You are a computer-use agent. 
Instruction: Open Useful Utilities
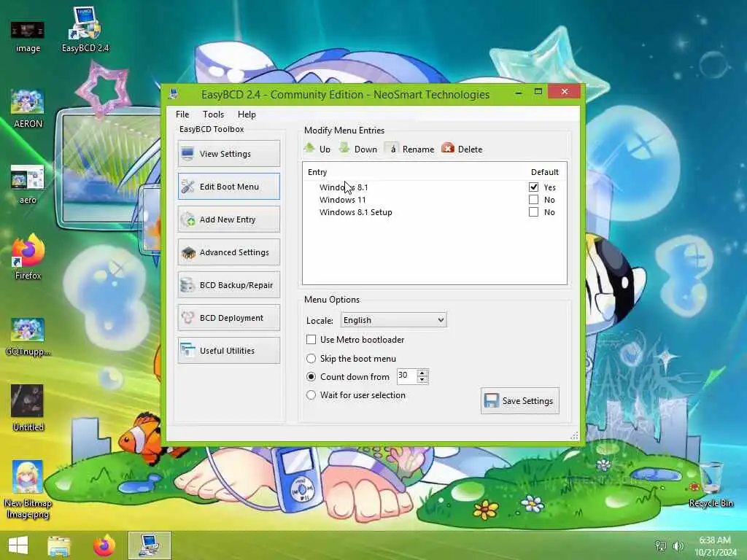(x=229, y=351)
